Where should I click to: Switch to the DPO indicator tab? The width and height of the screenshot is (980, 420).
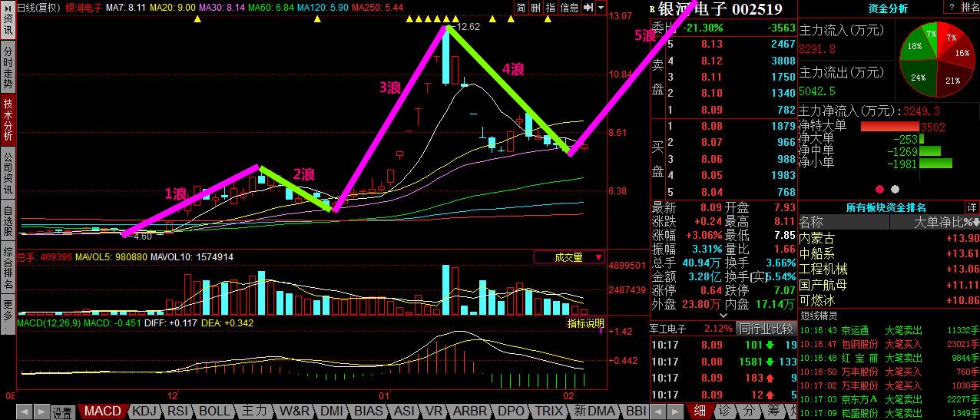tap(512, 412)
